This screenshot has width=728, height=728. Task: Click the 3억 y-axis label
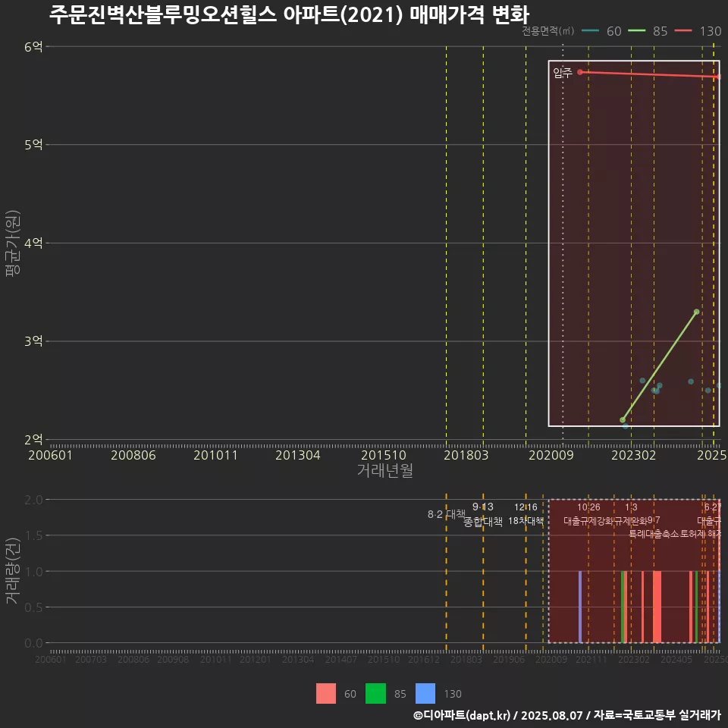(x=33, y=341)
